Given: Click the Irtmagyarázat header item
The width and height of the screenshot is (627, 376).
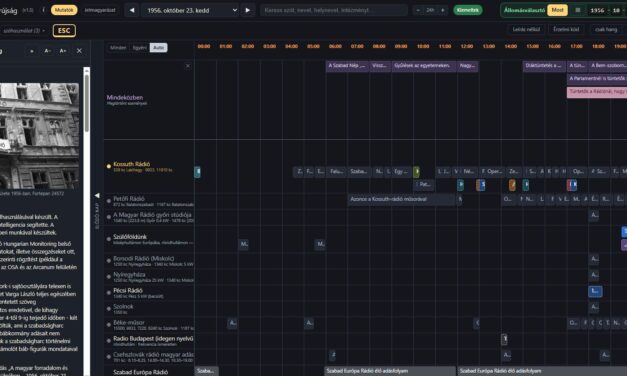Looking at the screenshot, I should tap(100, 10).
